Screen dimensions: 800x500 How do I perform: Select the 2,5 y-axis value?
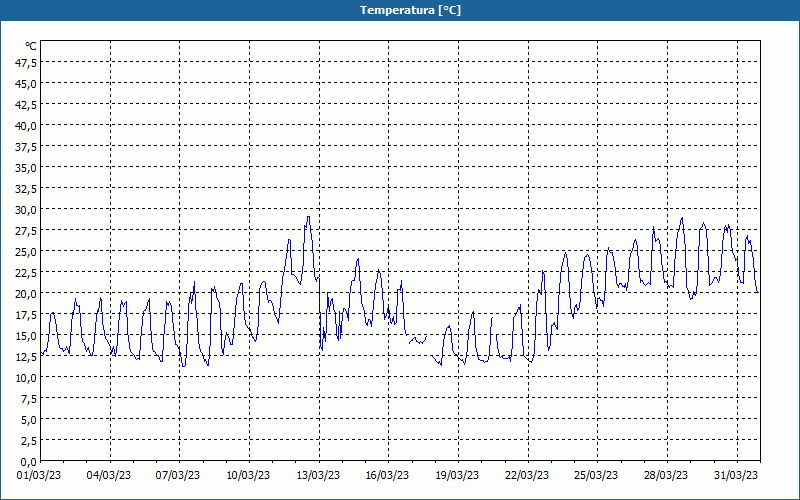(x=29, y=440)
